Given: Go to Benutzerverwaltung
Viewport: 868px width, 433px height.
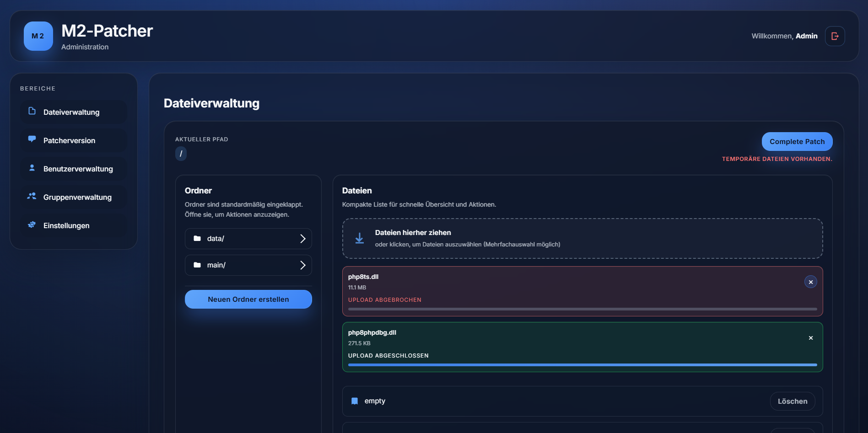Looking at the screenshot, I should [x=74, y=169].
